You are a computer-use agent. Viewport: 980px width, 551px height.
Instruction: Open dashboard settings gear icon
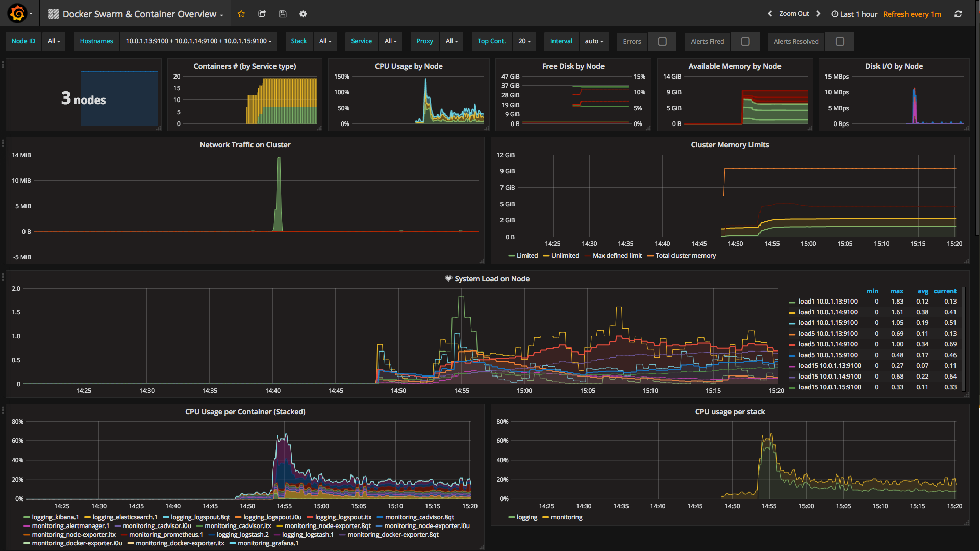click(303, 14)
